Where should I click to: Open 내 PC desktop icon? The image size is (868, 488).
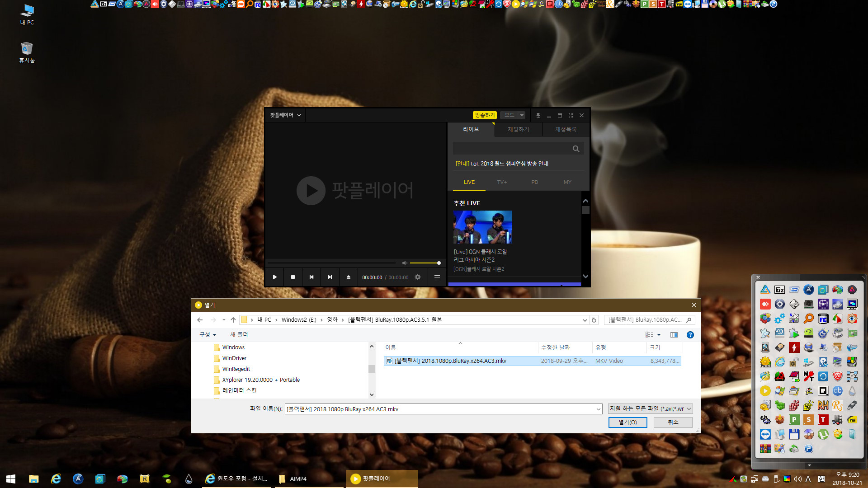pos(27,14)
